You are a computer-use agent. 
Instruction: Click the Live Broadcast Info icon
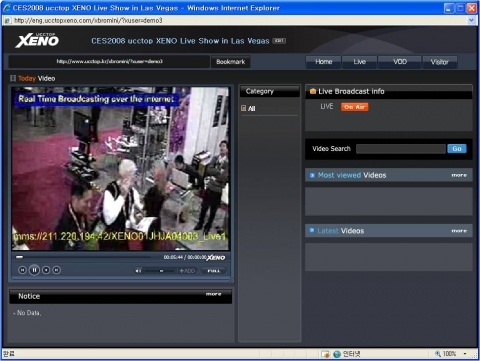(313, 91)
